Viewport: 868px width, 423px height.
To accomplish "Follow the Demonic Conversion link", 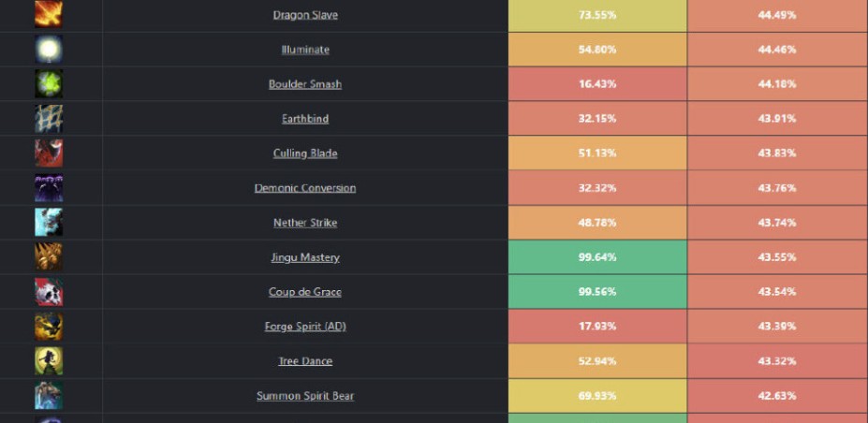I will tap(305, 188).
